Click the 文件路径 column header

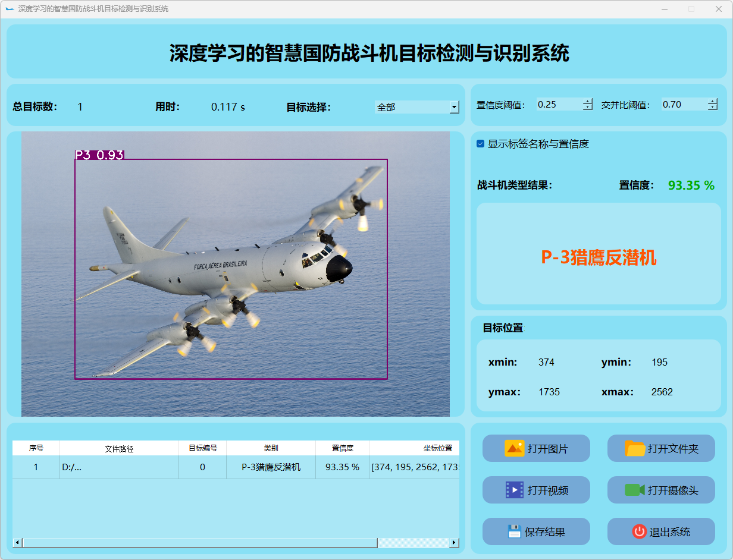119,448
